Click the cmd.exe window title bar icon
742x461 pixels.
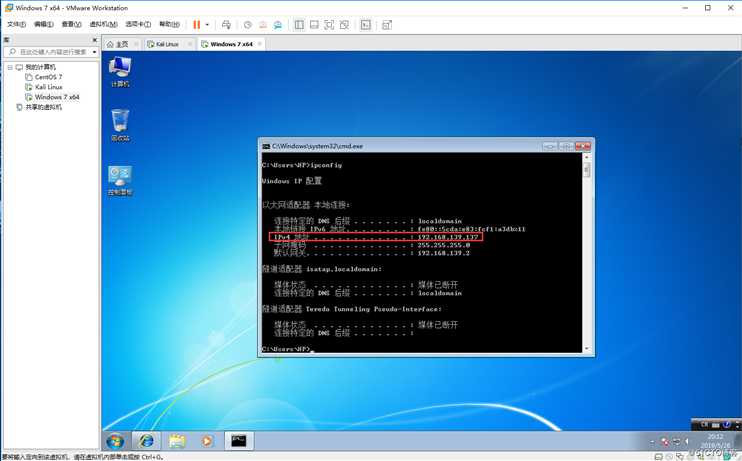266,146
